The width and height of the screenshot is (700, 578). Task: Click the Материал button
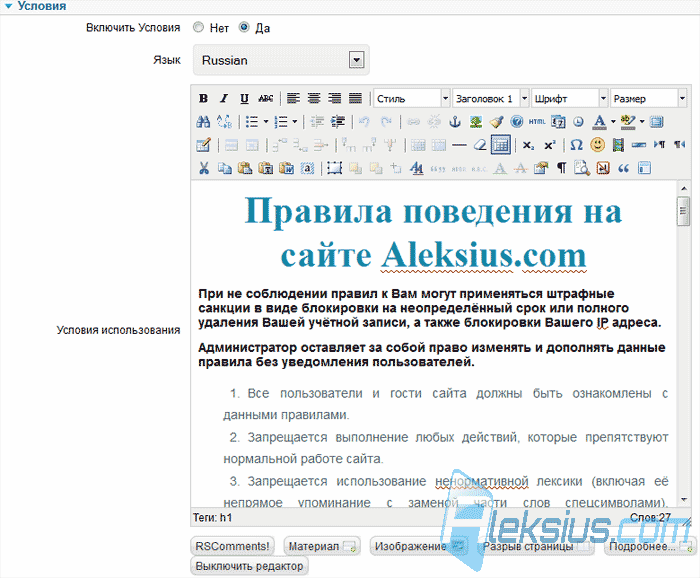(321, 546)
